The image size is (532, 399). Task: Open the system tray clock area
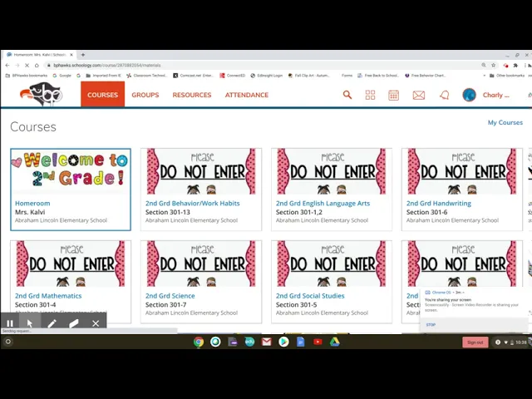click(x=512, y=342)
